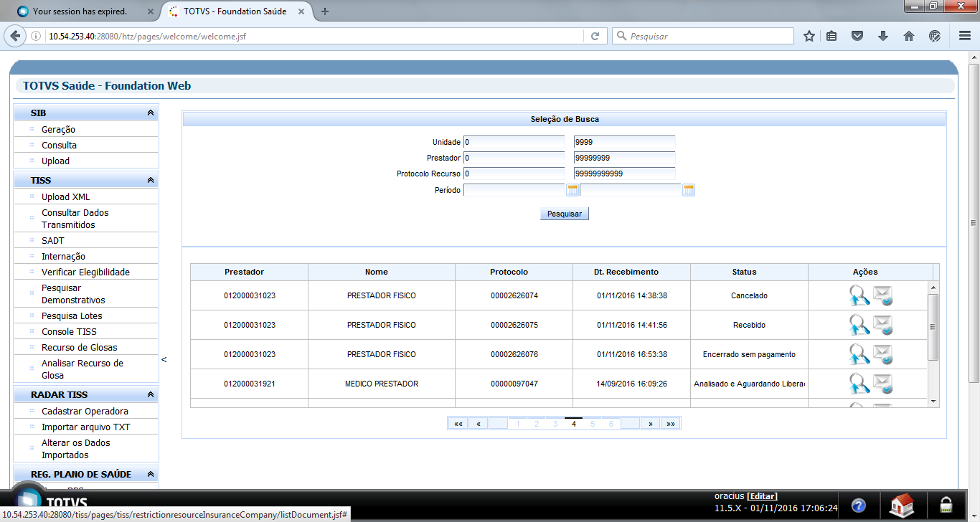The width and height of the screenshot is (980, 522).
Task: Open Cadastrar Operadora menu item
Action: click(x=86, y=412)
